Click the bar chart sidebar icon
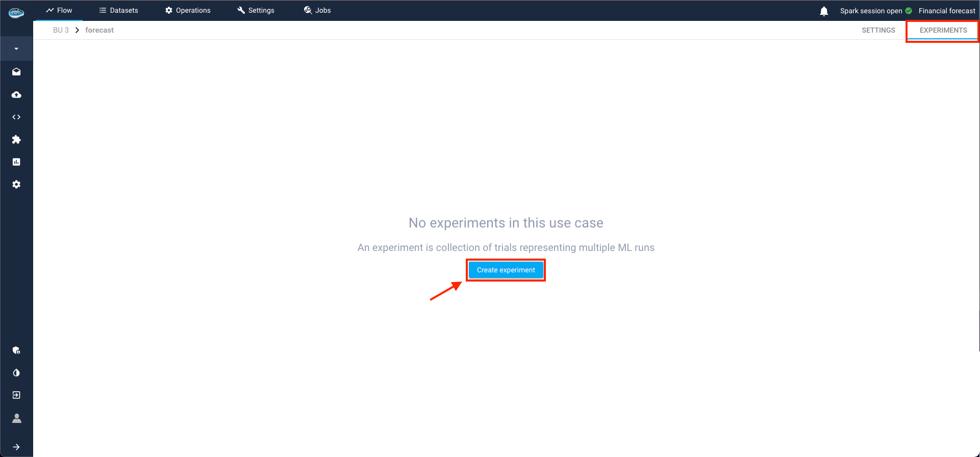This screenshot has width=980, height=457. click(x=16, y=162)
